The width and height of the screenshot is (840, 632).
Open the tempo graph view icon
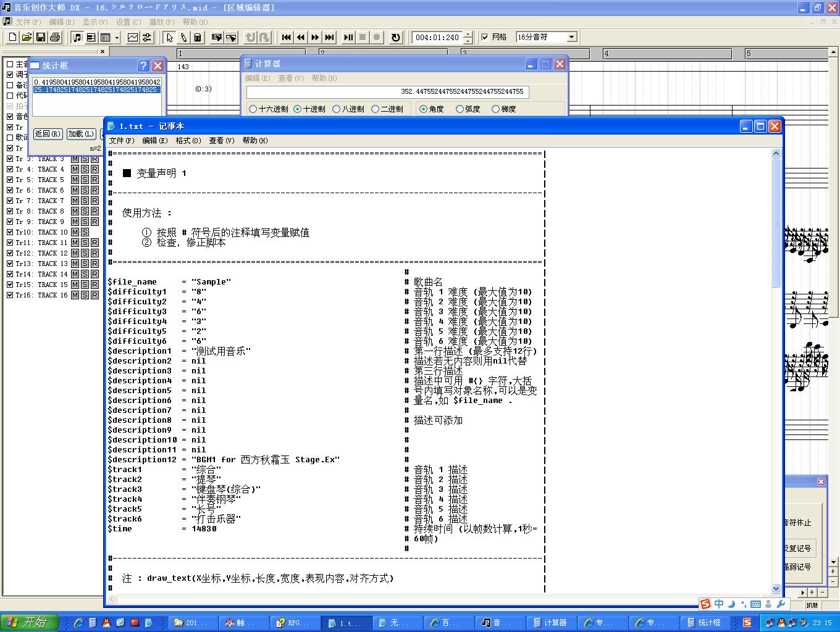coord(133,38)
